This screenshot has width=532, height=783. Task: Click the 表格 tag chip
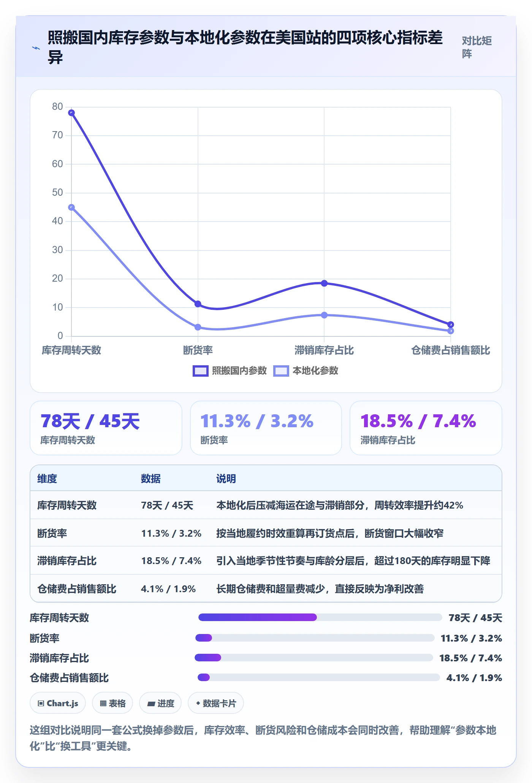(112, 703)
